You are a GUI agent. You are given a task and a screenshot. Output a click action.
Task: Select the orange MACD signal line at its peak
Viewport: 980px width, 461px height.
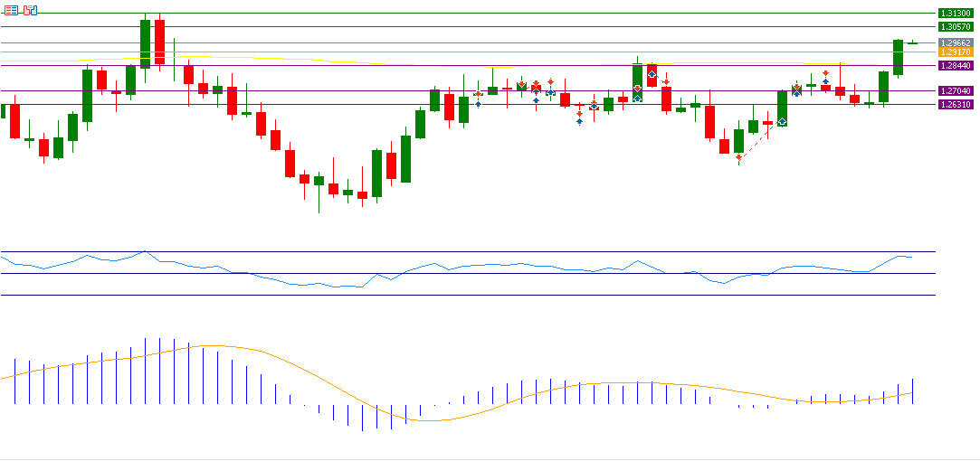tap(208, 345)
